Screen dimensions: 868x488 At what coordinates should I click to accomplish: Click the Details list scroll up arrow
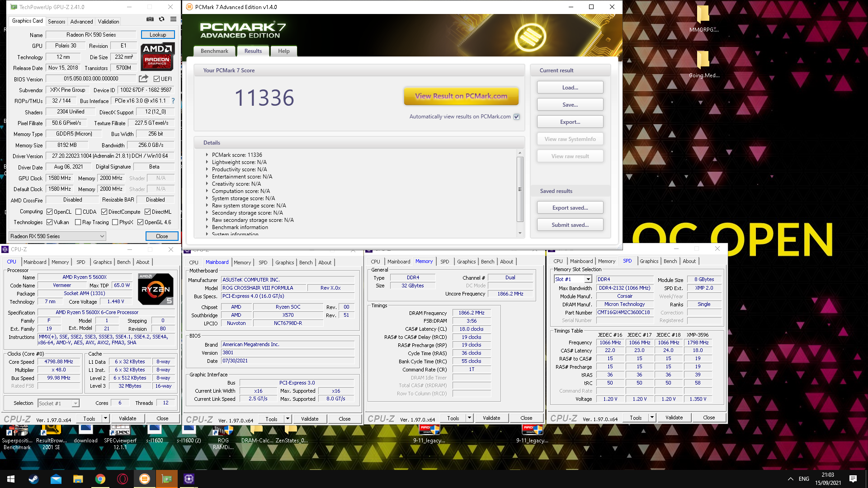click(520, 153)
